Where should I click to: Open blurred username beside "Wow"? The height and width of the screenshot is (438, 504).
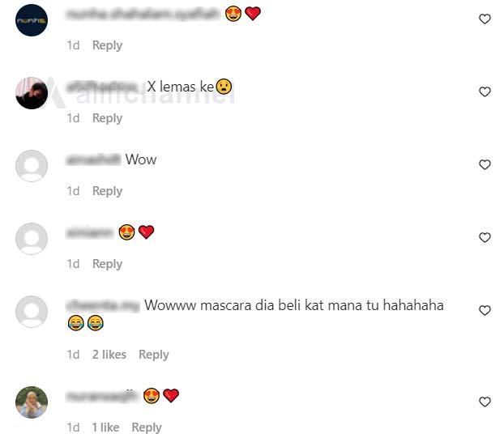93,159
